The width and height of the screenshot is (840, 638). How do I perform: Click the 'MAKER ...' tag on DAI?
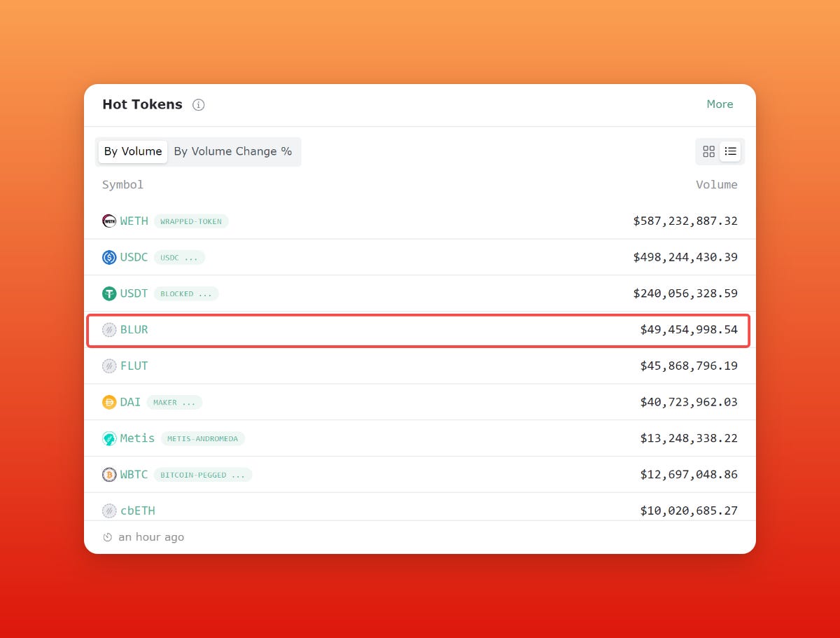[174, 402]
